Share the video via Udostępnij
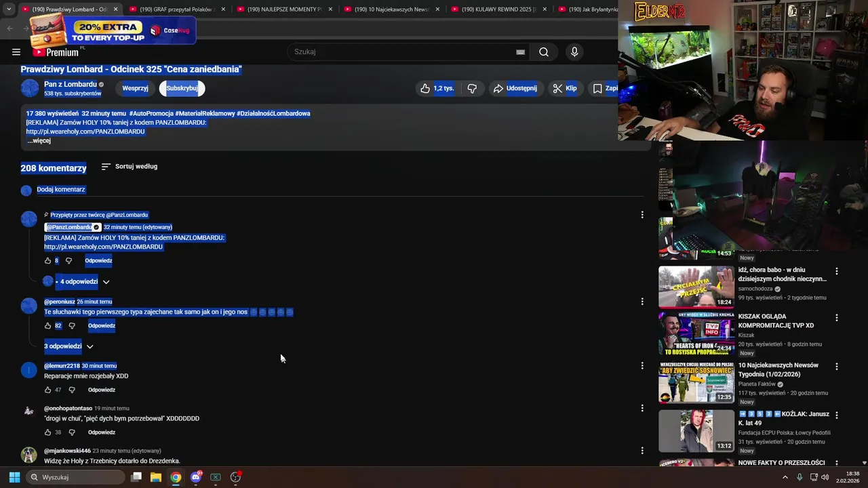Viewport: 868px width, 488px height. point(515,88)
